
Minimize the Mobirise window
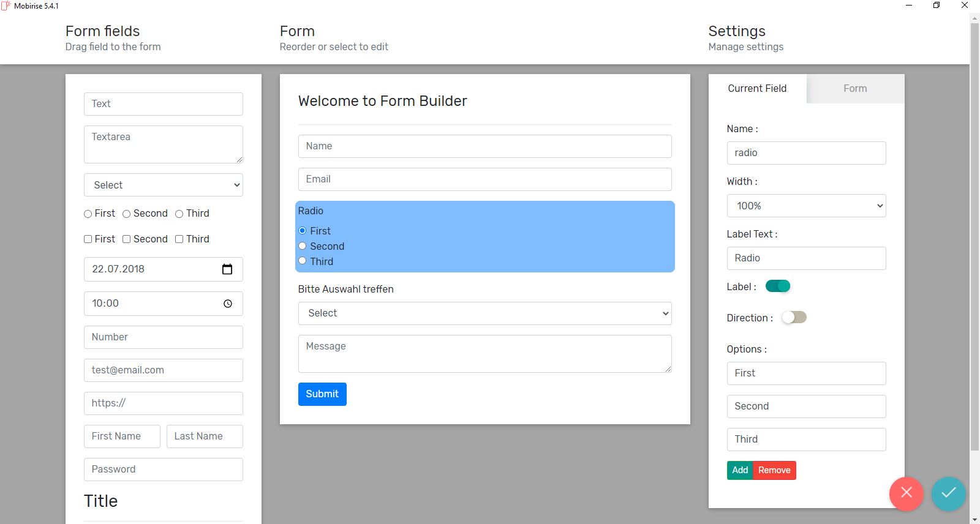tap(909, 6)
